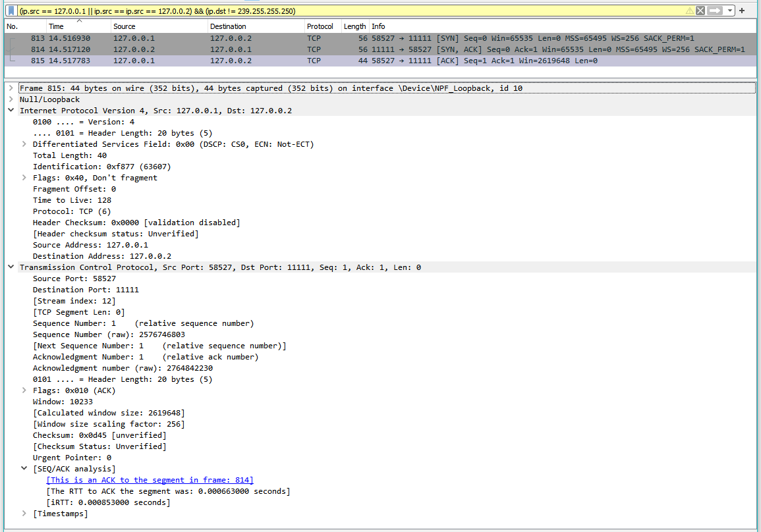Expand the Null/Loopback section
This screenshot has height=532, width=761.
pyautogui.click(x=11, y=98)
